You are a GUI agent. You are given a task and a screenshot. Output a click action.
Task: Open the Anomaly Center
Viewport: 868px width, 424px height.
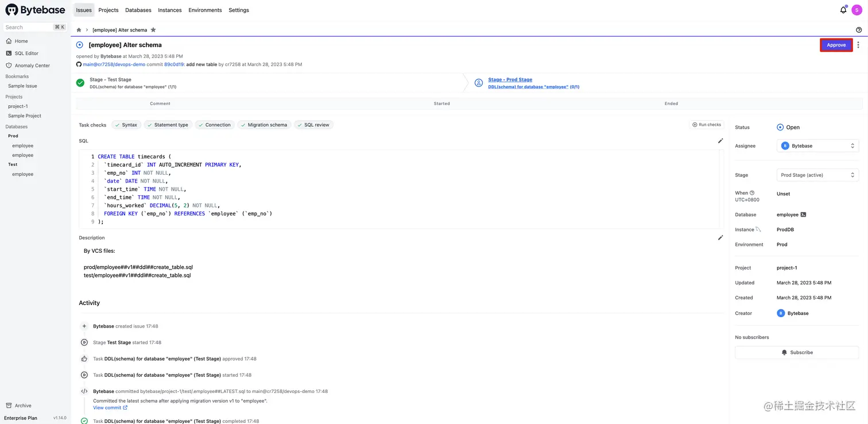pos(32,65)
